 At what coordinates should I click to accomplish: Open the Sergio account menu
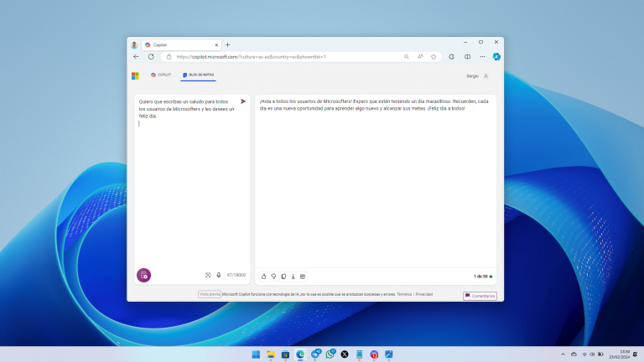[x=477, y=76]
